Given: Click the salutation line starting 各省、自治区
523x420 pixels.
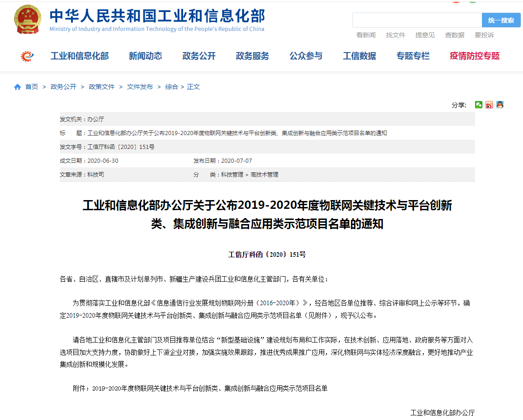Looking at the screenshot, I should pos(194,279).
